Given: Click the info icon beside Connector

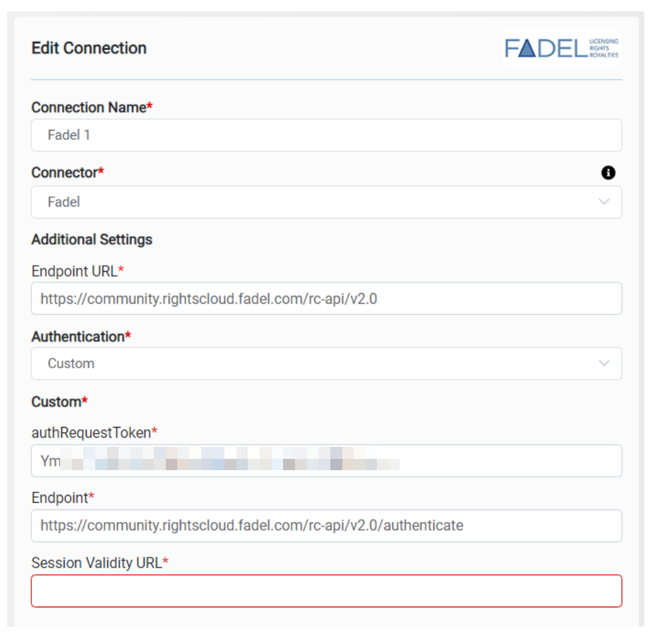Looking at the screenshot, I should click(x=608, y=173).
